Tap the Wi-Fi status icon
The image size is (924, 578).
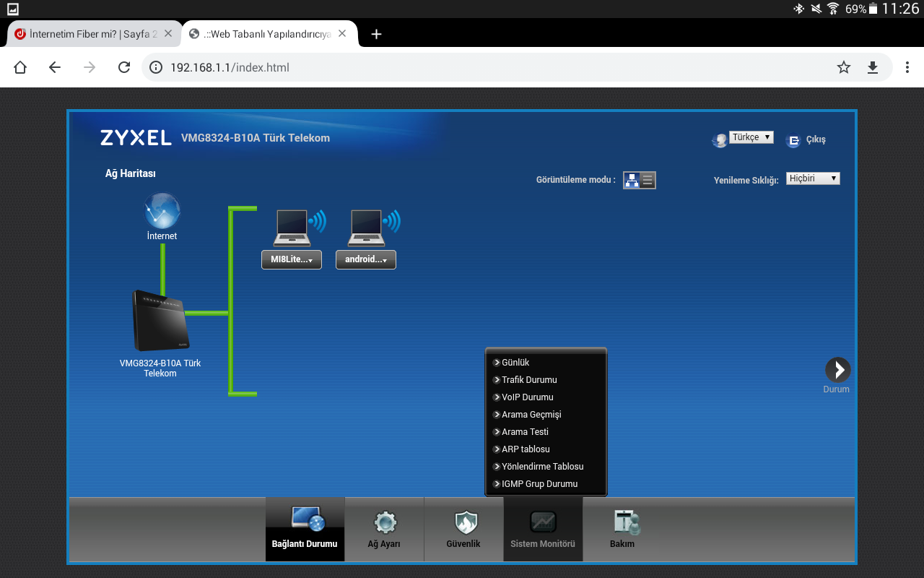[x=833, y=9]
